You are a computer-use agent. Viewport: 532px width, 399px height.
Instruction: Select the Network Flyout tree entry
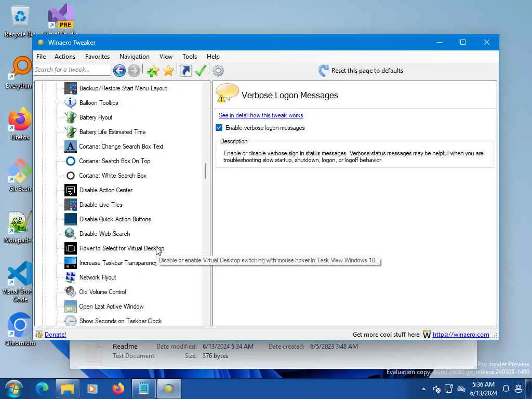[98, 277]
